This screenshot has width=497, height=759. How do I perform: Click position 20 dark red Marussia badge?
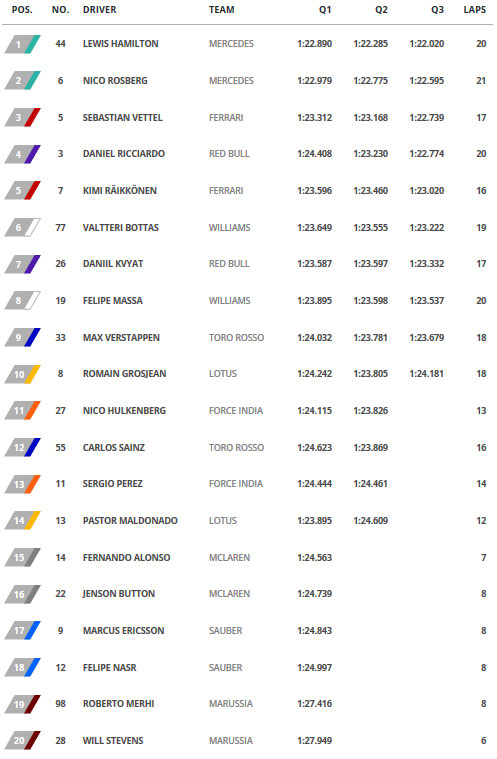tap(22, 740)
